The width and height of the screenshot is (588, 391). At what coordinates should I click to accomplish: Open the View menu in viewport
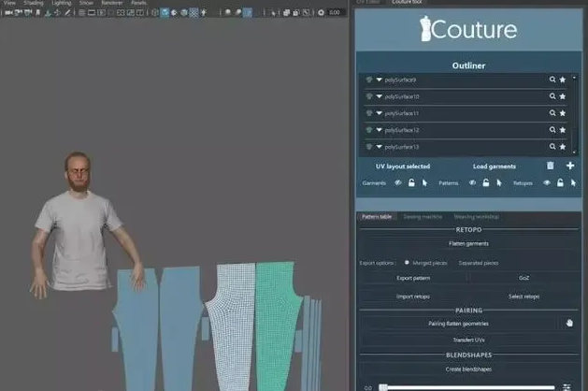click(9, 3)
